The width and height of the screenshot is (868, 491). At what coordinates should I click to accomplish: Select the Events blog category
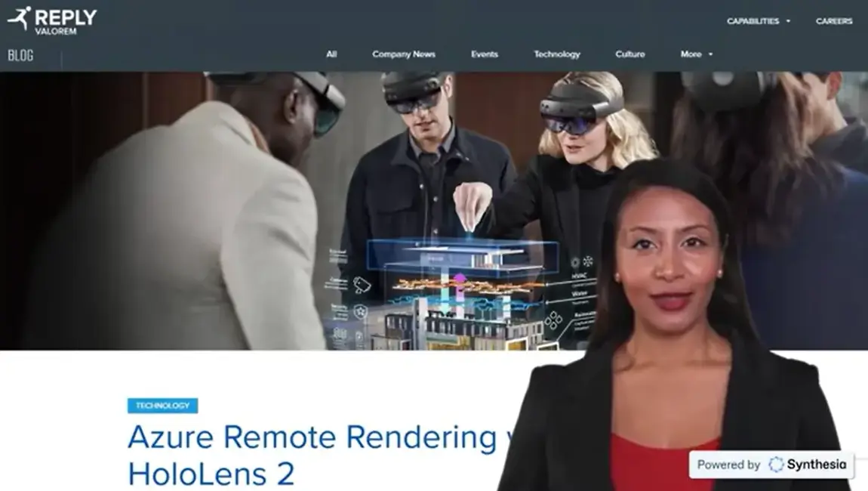484,54
